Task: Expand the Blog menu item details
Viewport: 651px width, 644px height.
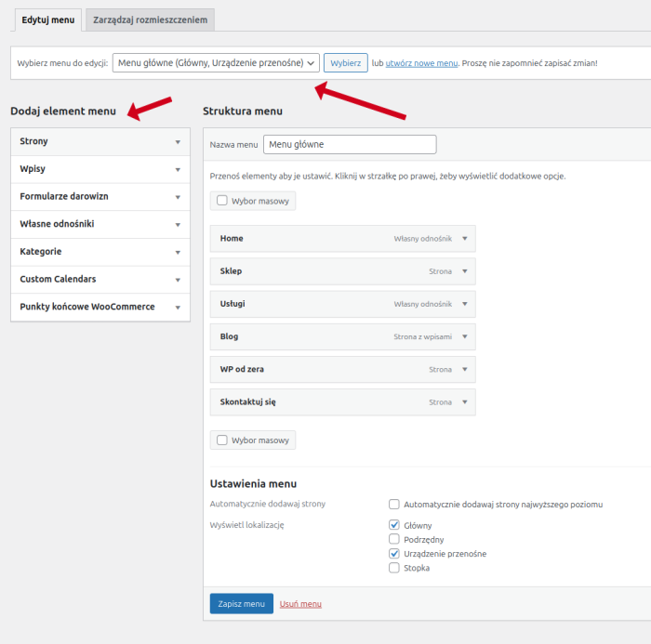Action: point(465,336)
